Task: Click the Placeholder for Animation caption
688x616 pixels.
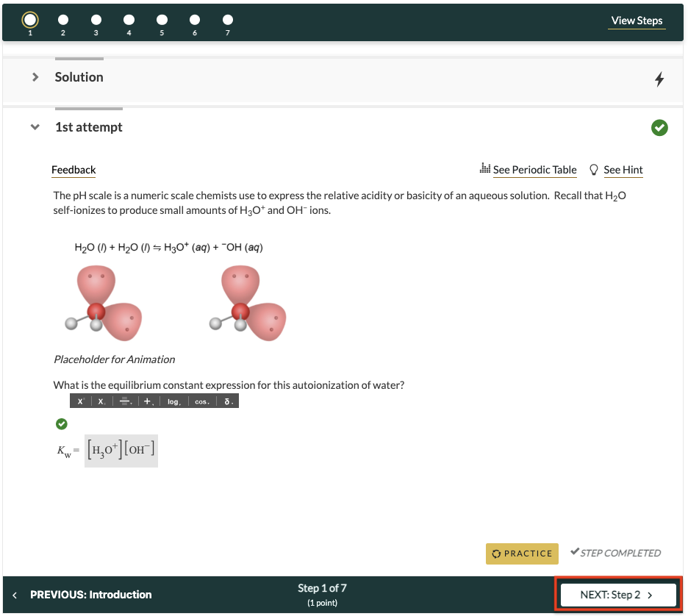Action: coord(114,359)
